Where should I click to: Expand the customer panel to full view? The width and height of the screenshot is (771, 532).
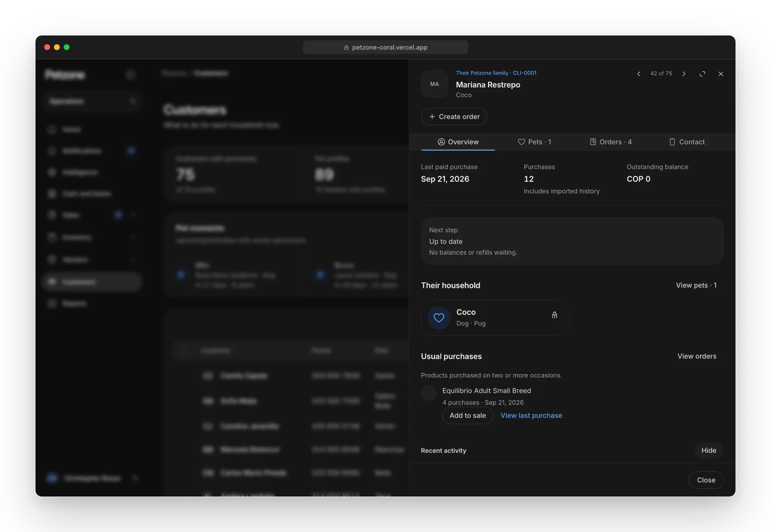tap(702, 74)
